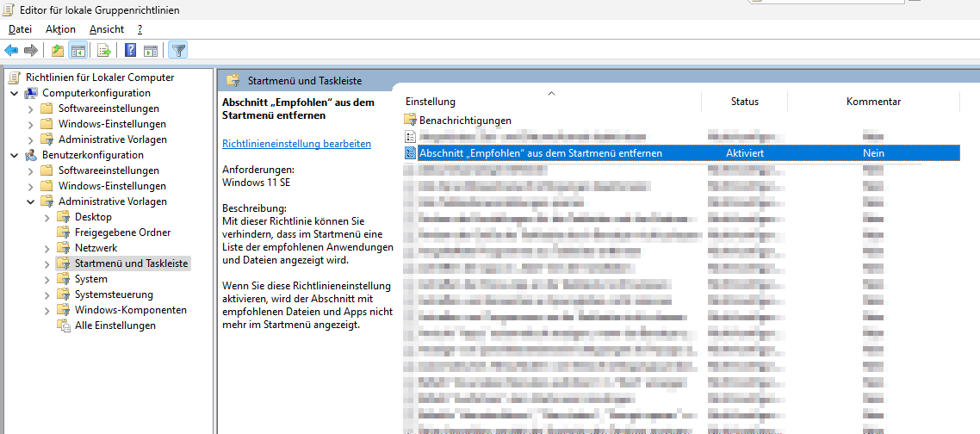Expand the Windows-Komponenten node
Viewport: 980px width, 434px height.
(x=47, y=310)
